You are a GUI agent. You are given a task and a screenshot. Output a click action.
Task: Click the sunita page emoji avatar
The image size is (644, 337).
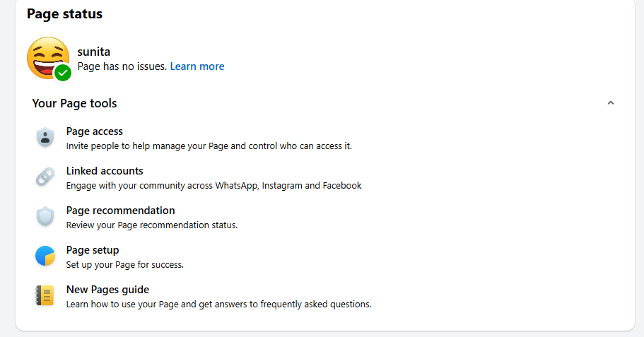point(47,57)
